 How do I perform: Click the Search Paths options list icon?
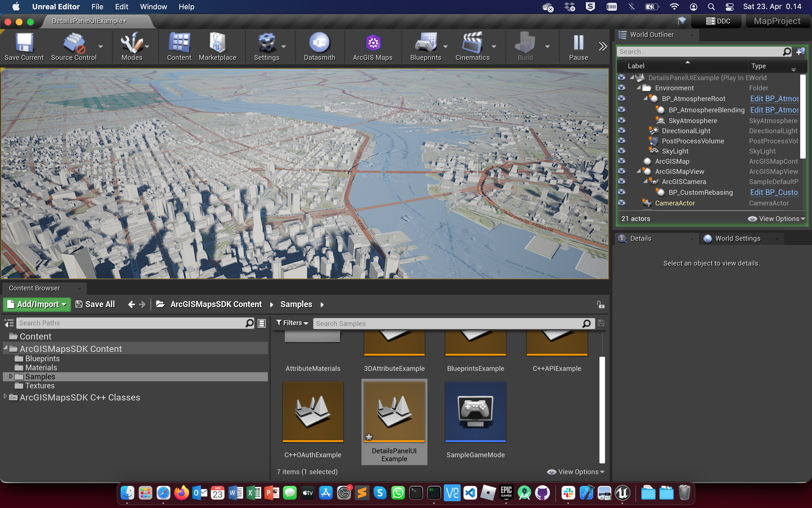pyautogui.click(x=262, y=323)
